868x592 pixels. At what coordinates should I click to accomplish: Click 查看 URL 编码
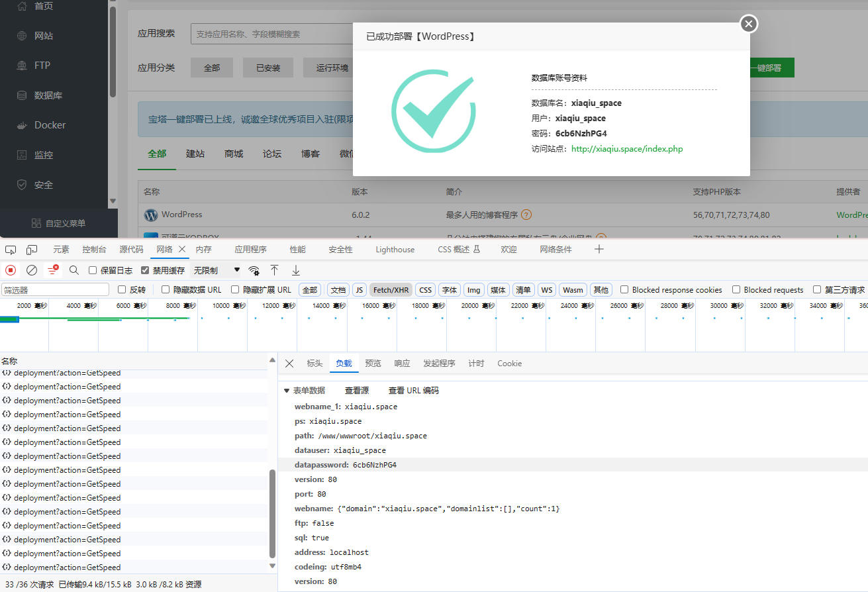coord(413,391)
